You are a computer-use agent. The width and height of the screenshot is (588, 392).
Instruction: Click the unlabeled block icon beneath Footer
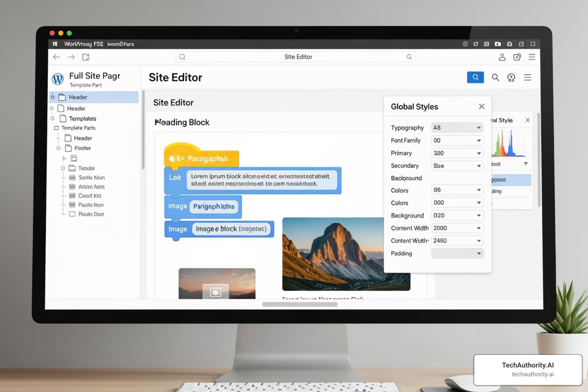pyautogui.click(x=74, y=158)
